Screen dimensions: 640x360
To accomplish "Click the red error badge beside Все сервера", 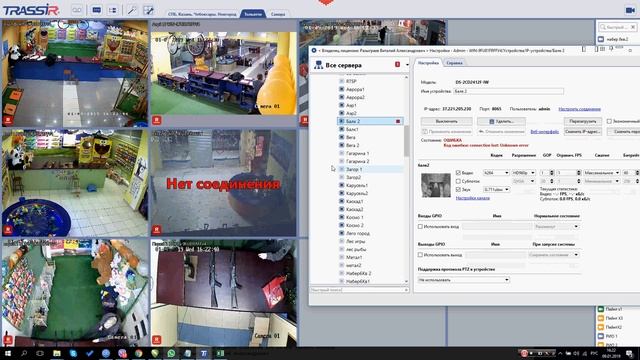I will [x=397, y=64].
